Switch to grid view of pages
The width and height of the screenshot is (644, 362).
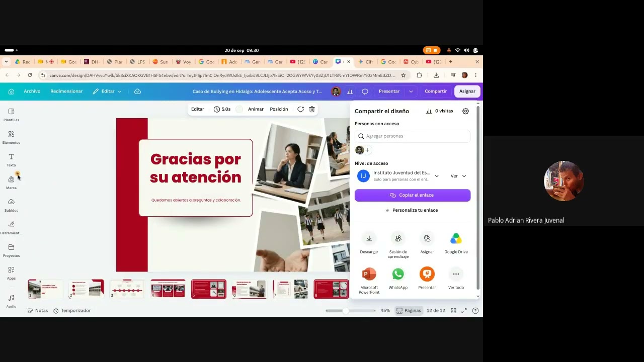(x=453, y=311)
